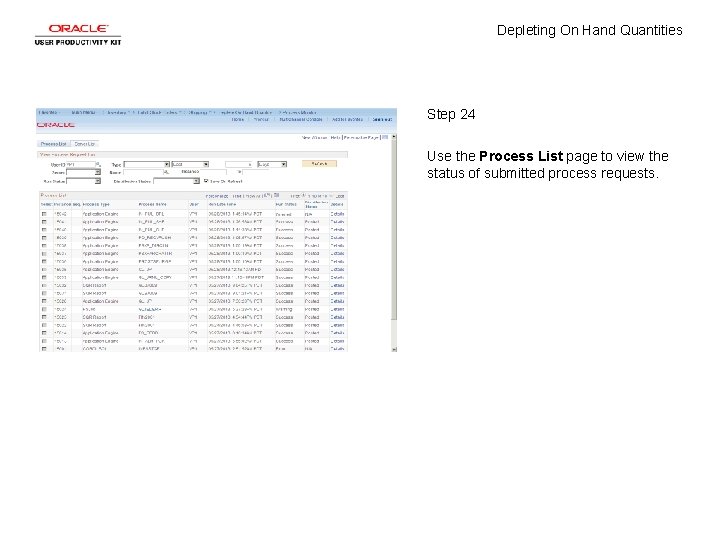
Task: Click the User ID input field
Action: (81, 164)
